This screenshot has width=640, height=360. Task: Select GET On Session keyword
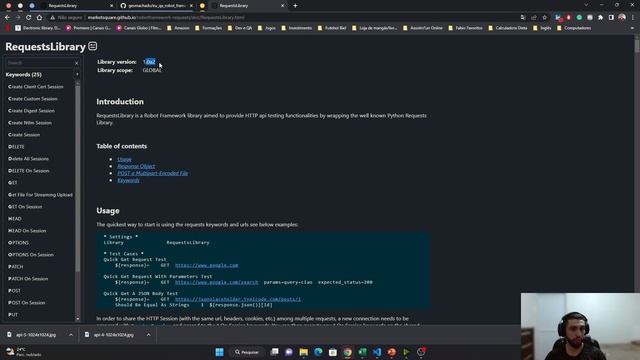[x=25, y=207]
